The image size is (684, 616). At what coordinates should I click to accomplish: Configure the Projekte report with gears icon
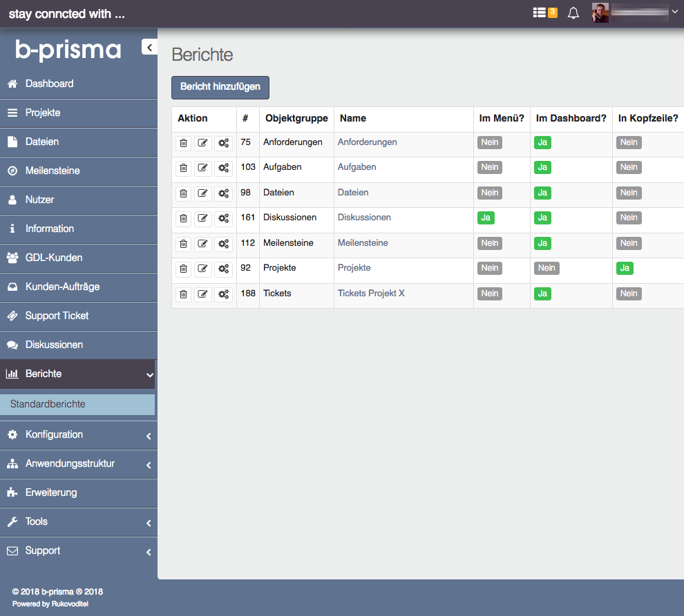[223, 269]
